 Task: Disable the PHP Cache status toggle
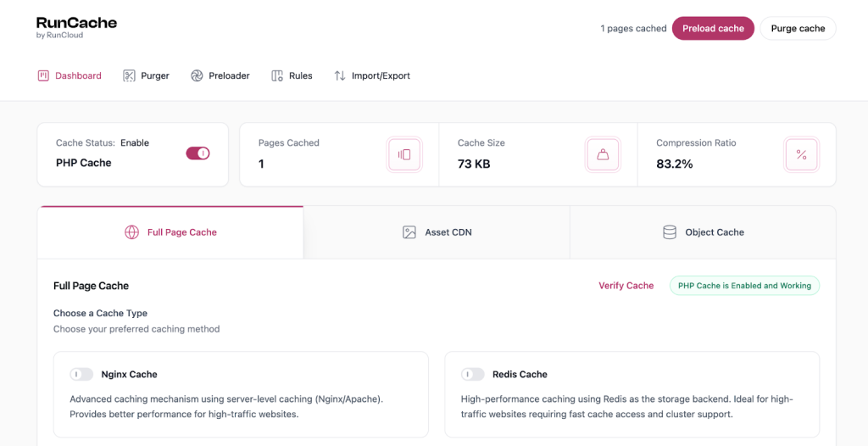[x=198, y=153]
